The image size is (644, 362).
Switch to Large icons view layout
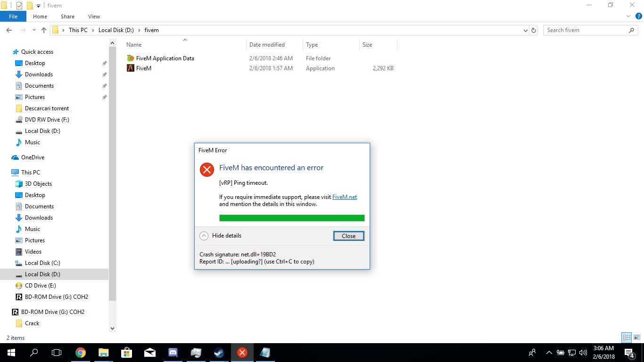tap(637, 337)
